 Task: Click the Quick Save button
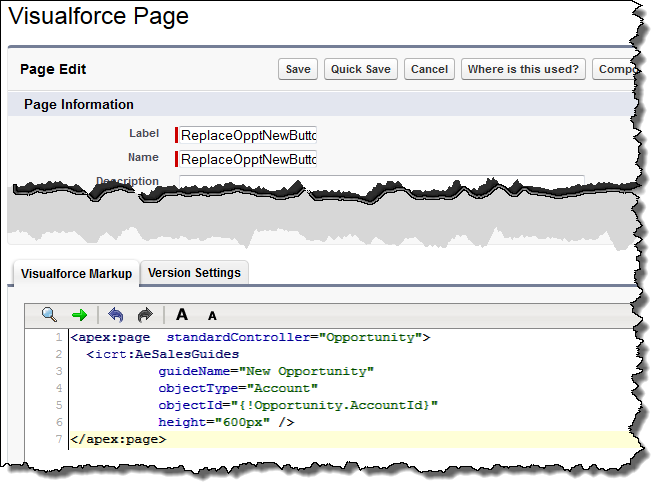pyautogui.click(x=361, y=69)
